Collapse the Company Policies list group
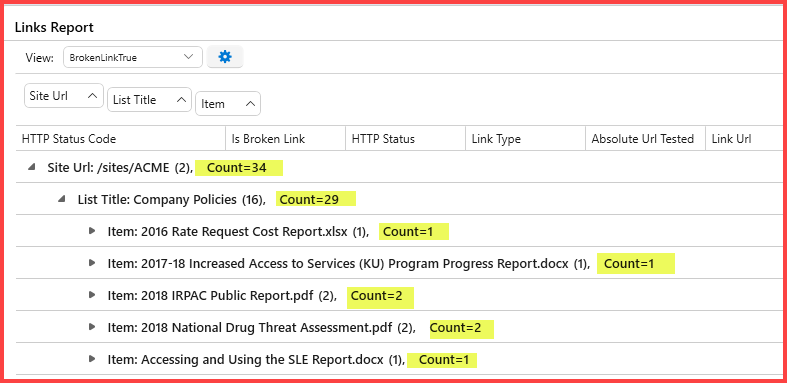 [x=62, y=199]
